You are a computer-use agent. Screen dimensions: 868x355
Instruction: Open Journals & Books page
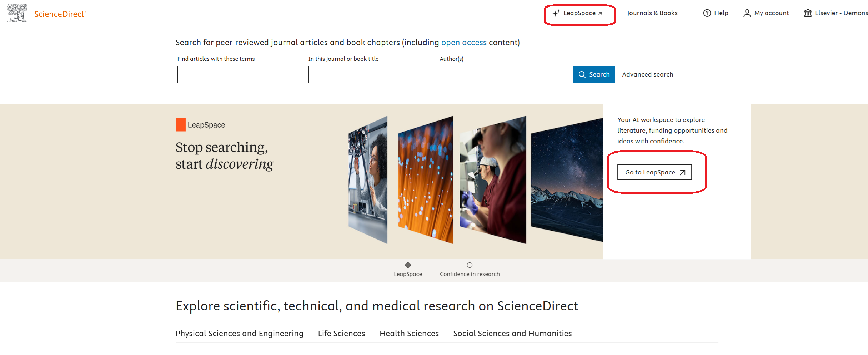(652, 13)
